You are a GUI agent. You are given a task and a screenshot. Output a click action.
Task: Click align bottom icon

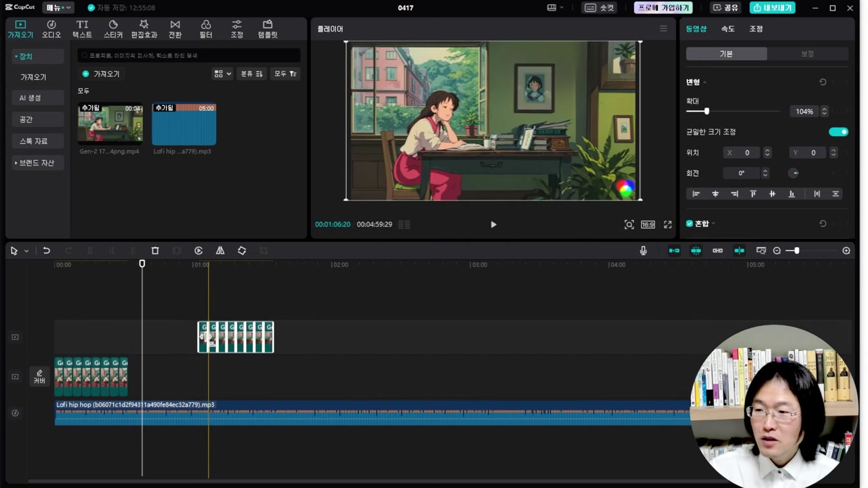point(791,194)
